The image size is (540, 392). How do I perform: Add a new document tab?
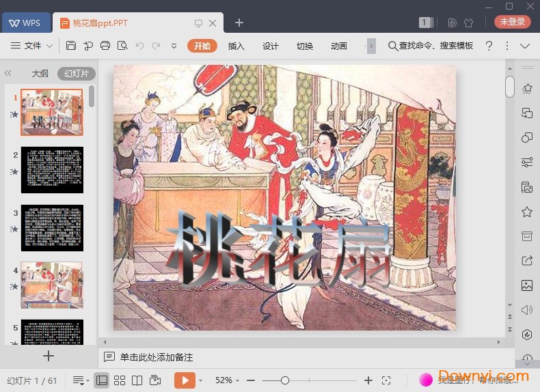pos(239,23)
